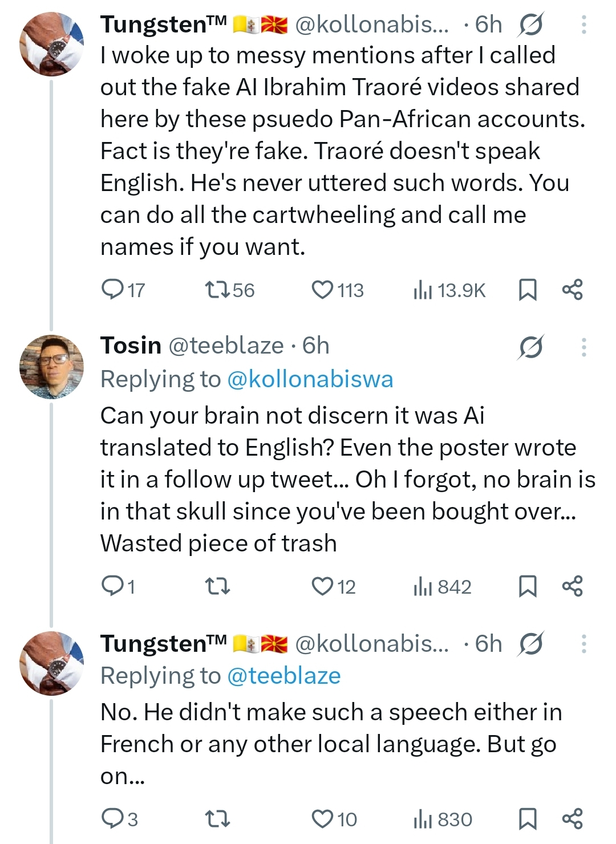
Task: Share Tosin's reply tweet
Action: [573, 586]
